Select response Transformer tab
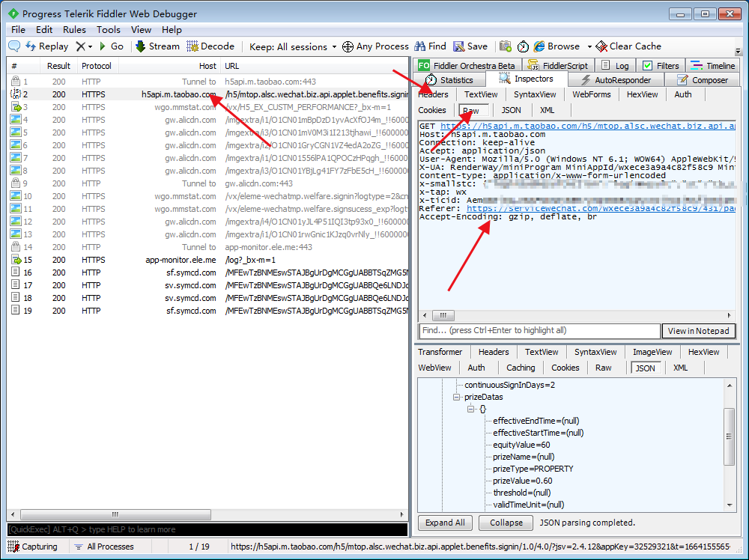 pos(440,352)
